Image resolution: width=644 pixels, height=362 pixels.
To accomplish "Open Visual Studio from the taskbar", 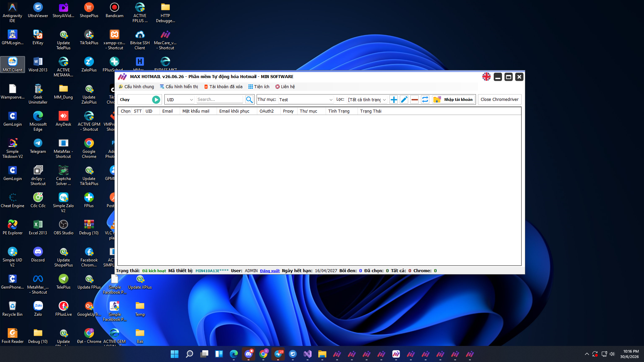I will pyautogui.click(x=308, y=354).
